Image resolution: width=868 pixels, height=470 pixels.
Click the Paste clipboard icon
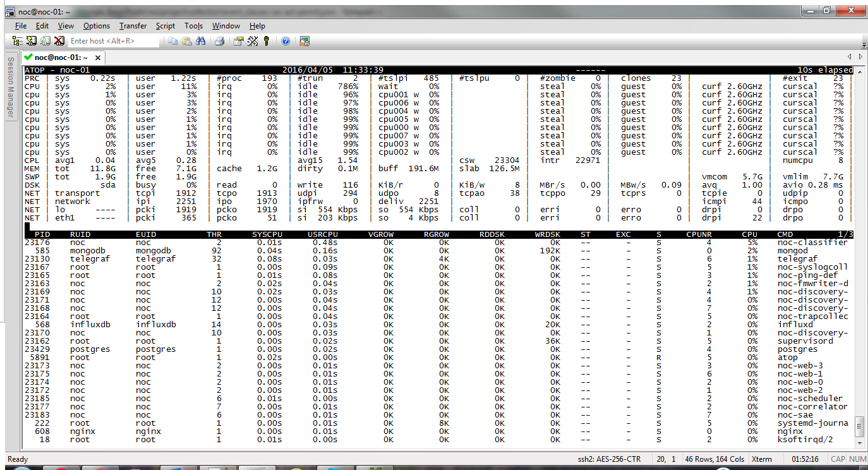[x=187, y=41]
